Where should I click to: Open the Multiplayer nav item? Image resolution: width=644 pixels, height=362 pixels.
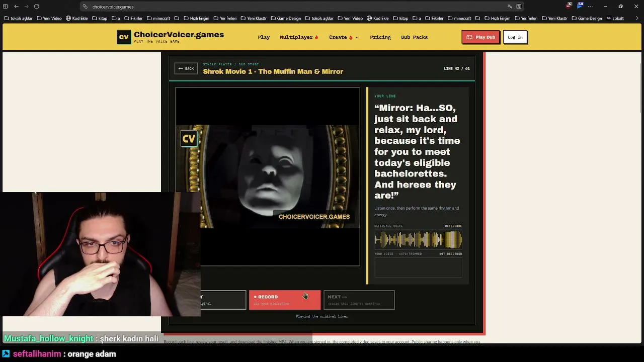[x=299, y=37]
